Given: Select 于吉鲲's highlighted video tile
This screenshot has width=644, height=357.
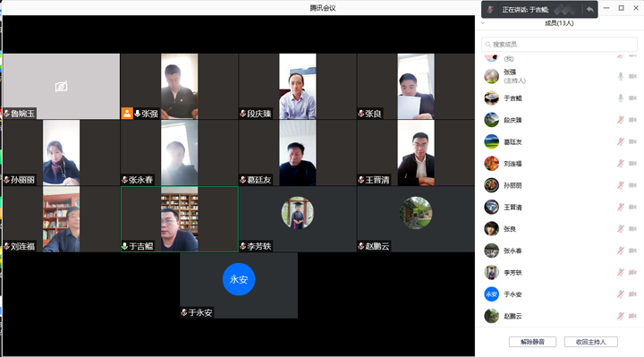Looking at the screenshot, I should [x=180, y=219].
